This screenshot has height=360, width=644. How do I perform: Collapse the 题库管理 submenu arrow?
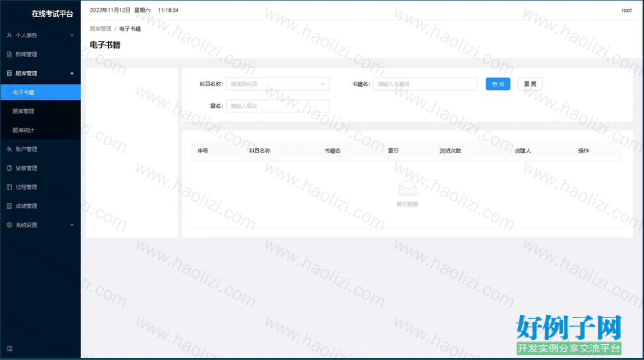(x=72, y=73)
